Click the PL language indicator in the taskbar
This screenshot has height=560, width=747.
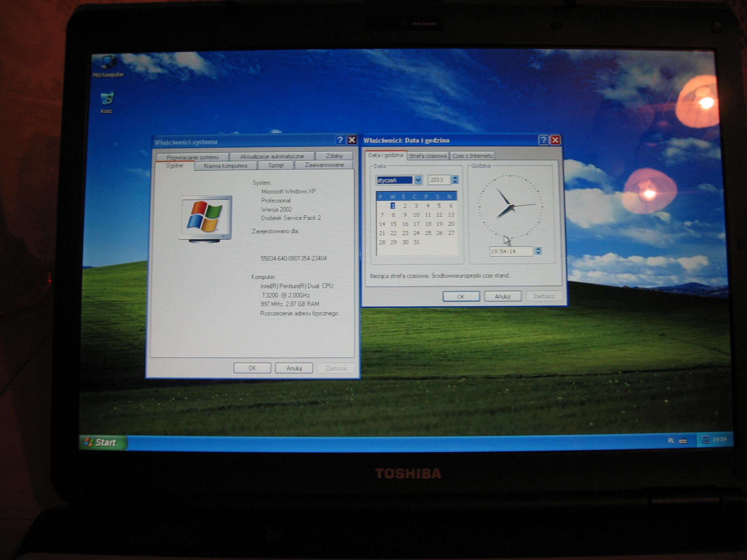pos(671,440)
